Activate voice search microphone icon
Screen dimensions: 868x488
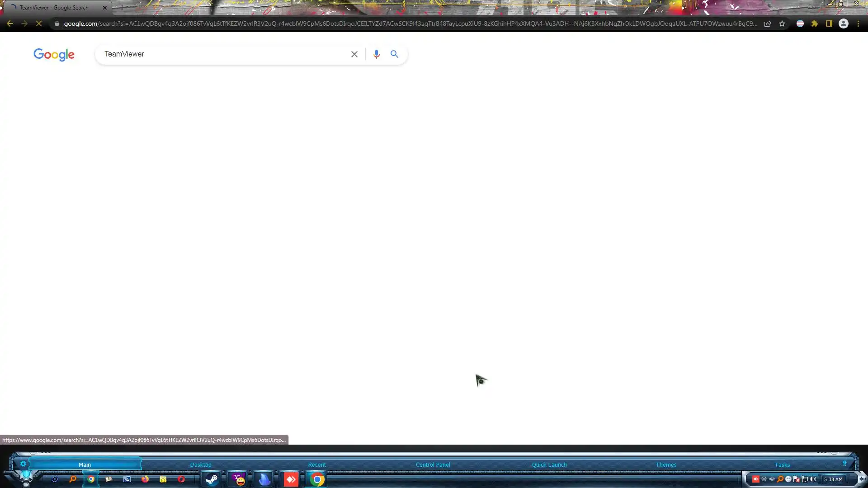click(x=376, y=54)
